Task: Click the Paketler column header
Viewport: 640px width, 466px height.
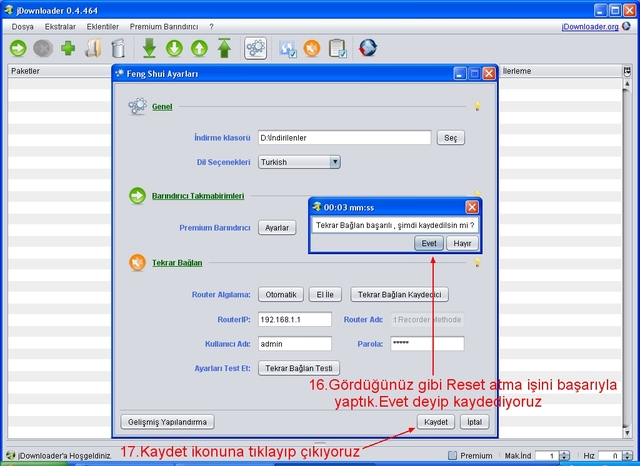Action: (x=59, y=71)
